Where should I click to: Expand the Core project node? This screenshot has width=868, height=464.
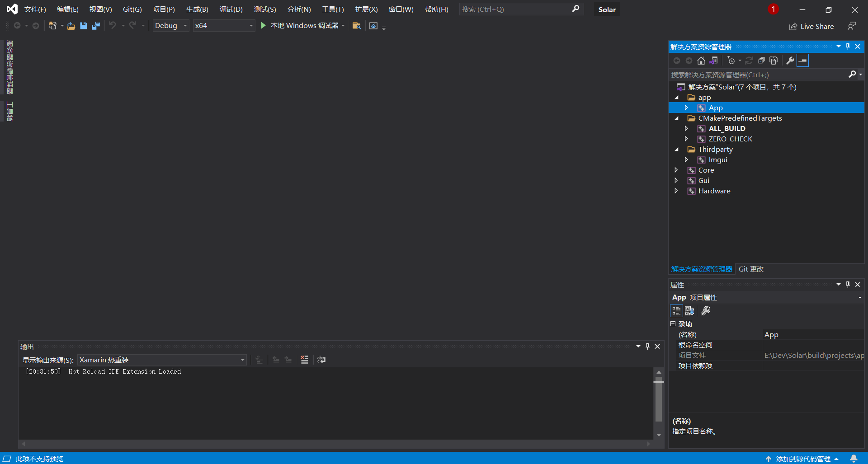click(x=676, y=170)
